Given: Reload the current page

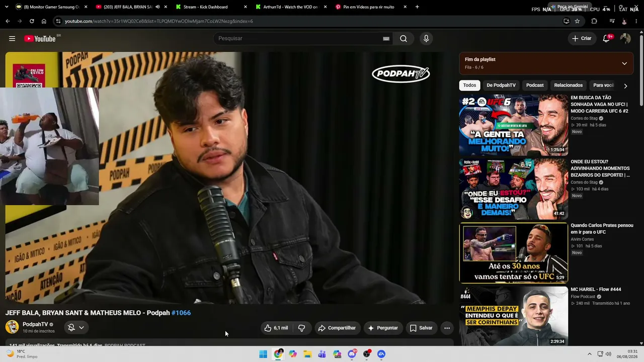Looking at the screenshot, I should point(32,21).
